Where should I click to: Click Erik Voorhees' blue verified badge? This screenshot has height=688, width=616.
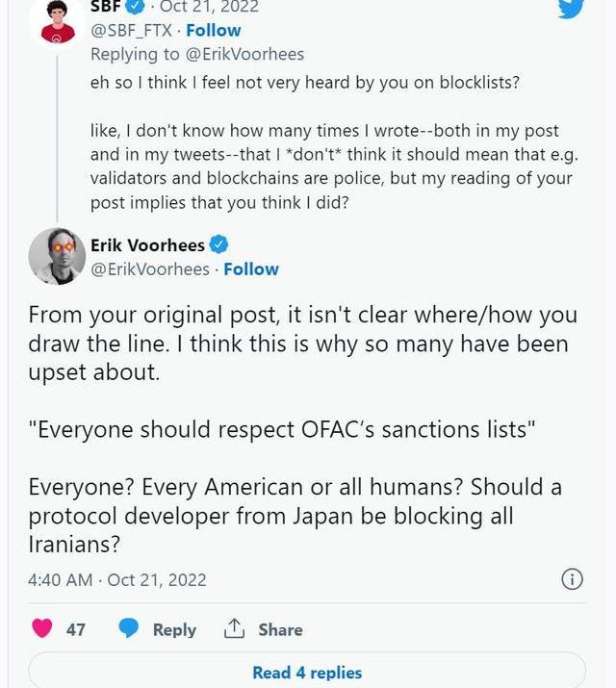219,244
